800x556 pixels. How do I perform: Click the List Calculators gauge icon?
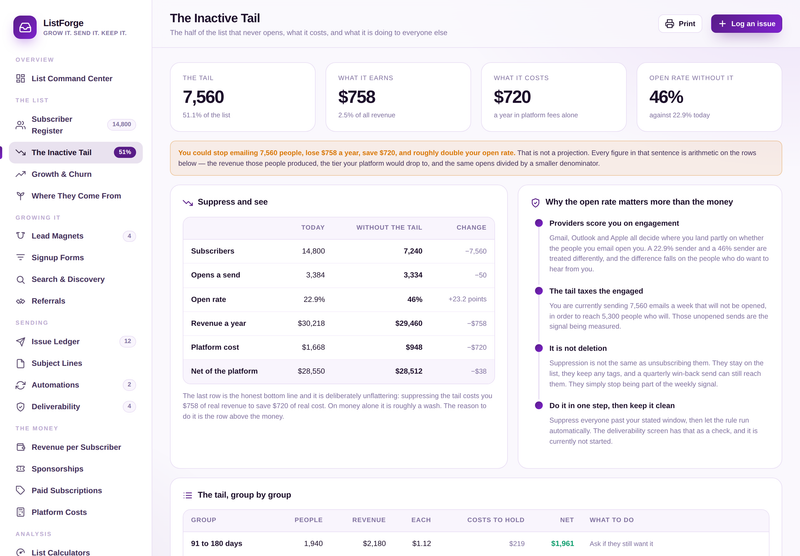[20, 552]
